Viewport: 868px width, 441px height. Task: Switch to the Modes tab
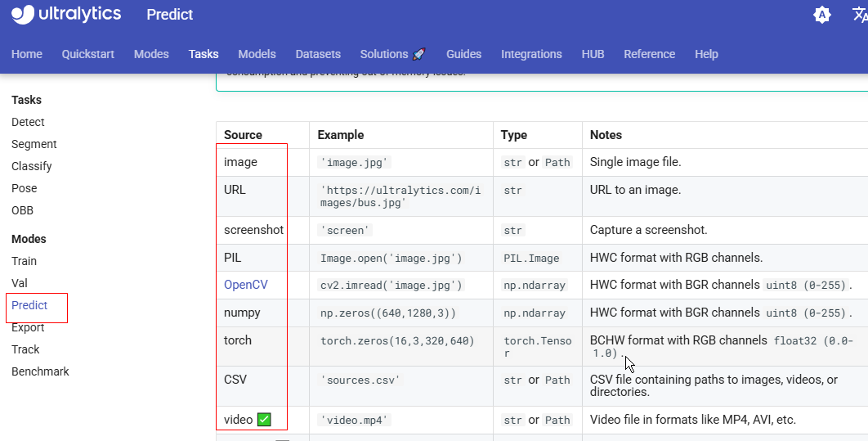click(151, 54)
